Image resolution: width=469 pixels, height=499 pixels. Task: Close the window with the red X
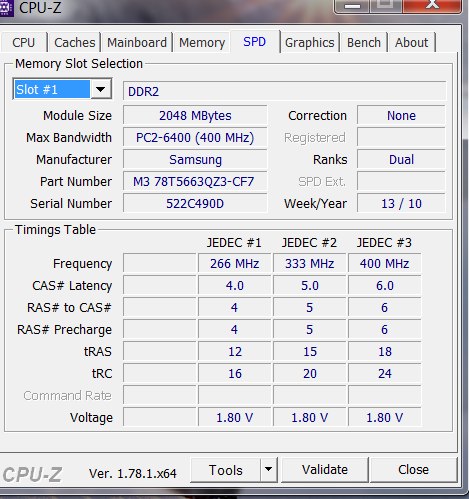click(x=432, y=6)
